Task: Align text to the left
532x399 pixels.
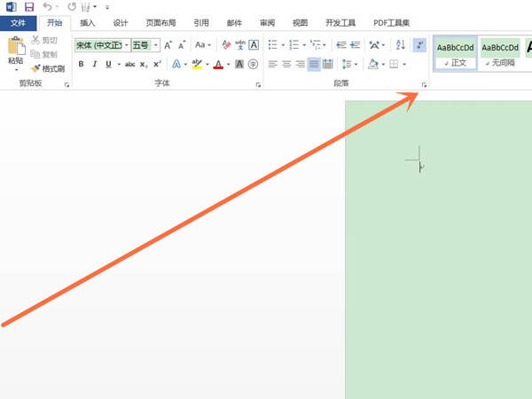Action: (273, 64)
